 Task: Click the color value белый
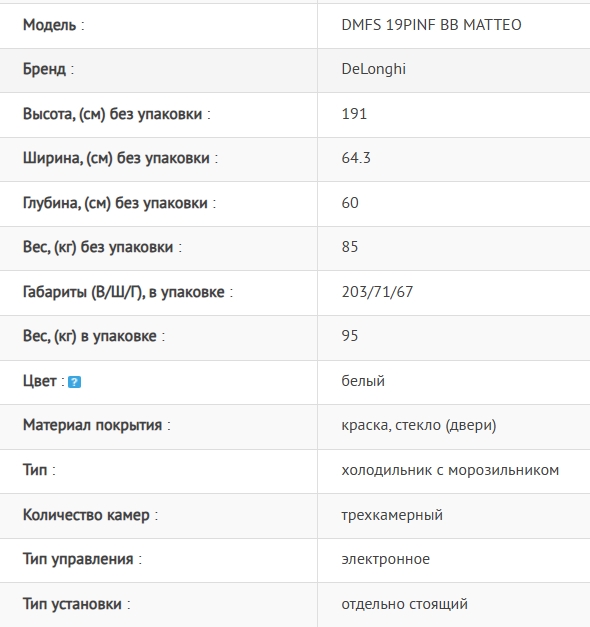(363, 381)
